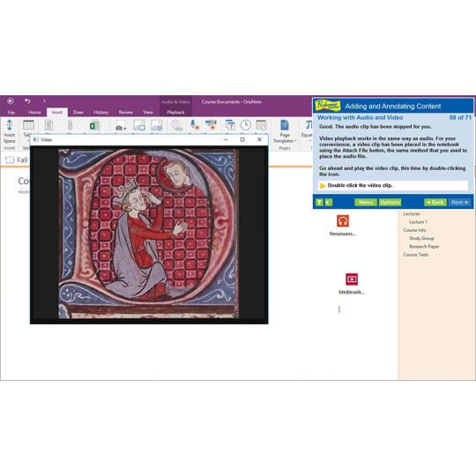Click the Link globe icon
The image size is (476, 476).
(176, 125)
